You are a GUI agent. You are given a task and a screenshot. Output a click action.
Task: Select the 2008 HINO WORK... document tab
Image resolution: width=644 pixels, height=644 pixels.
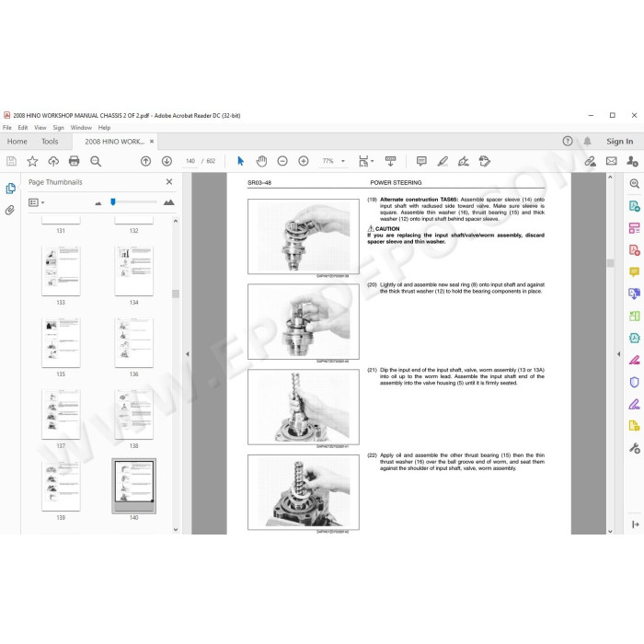(x=115, y=142)
